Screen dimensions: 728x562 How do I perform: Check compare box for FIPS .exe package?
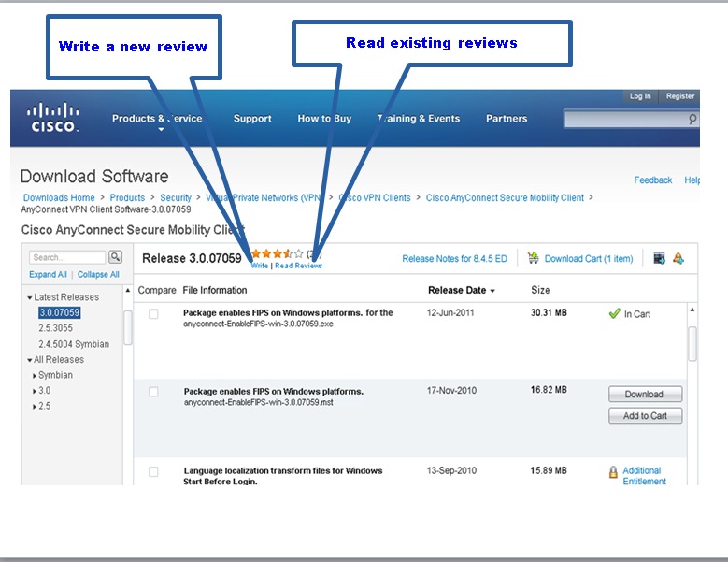point(153,314)
